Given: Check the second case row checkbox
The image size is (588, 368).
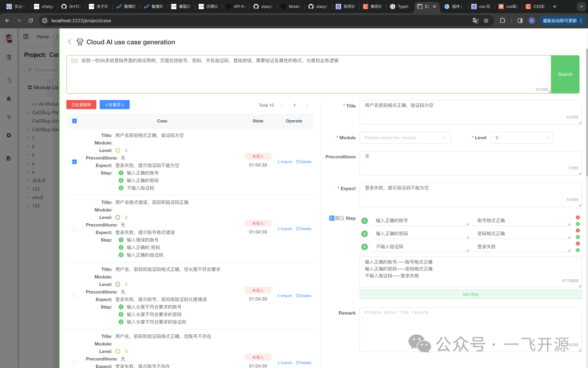Looking at the screenshot, I should click(x=75, y=229).
